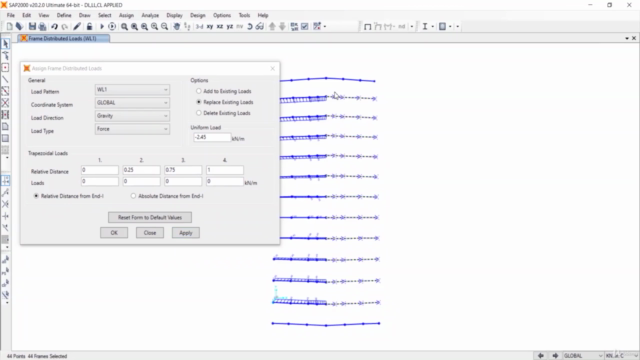Click the Uniform Load field showing -2.45
The height and width of the screenshot is (360, 640).
(x=212, y=138)
